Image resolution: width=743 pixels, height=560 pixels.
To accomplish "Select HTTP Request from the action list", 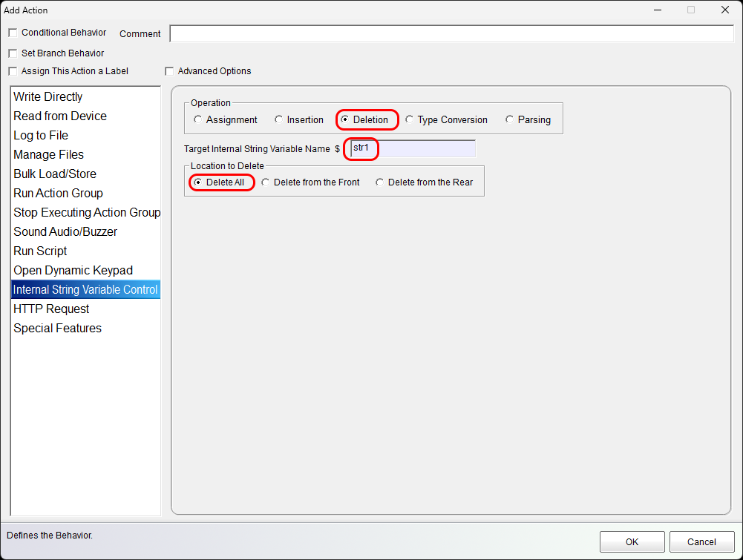I will point(51,309).
